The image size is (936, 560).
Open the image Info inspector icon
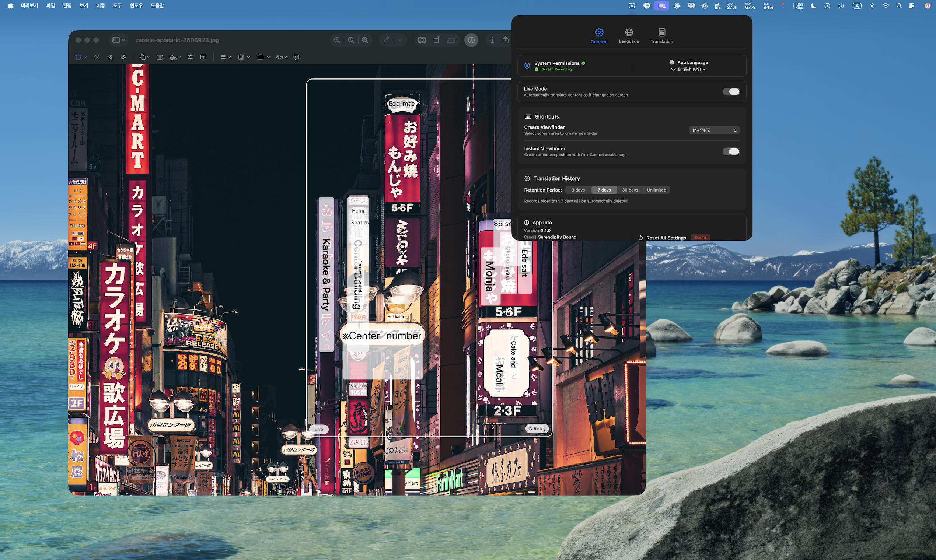(x=492, y=40)
